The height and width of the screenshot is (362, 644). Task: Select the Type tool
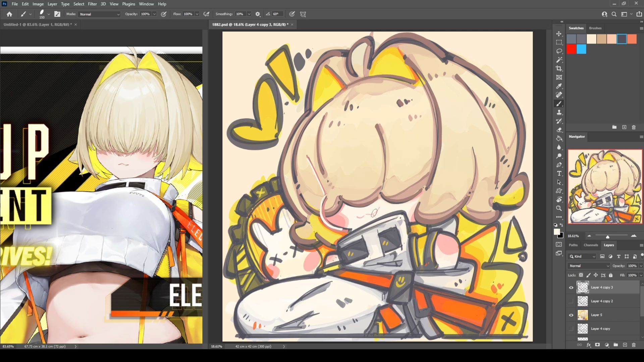(559, 173)
